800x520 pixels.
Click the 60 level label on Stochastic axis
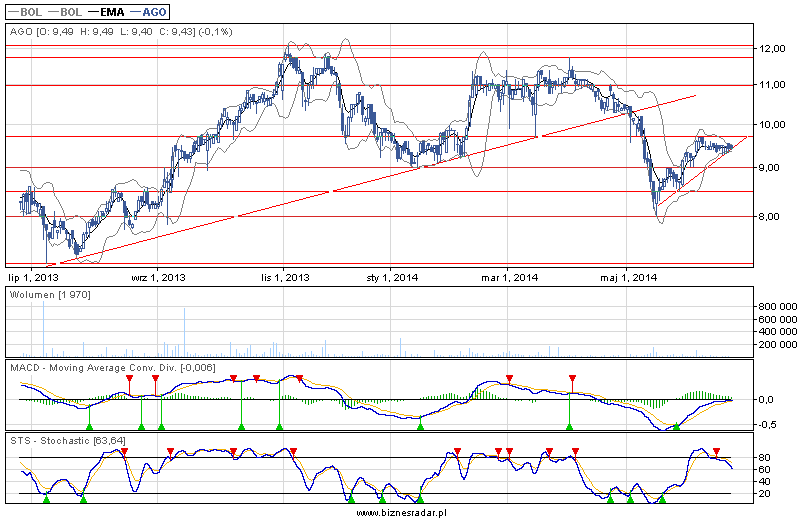764,469
